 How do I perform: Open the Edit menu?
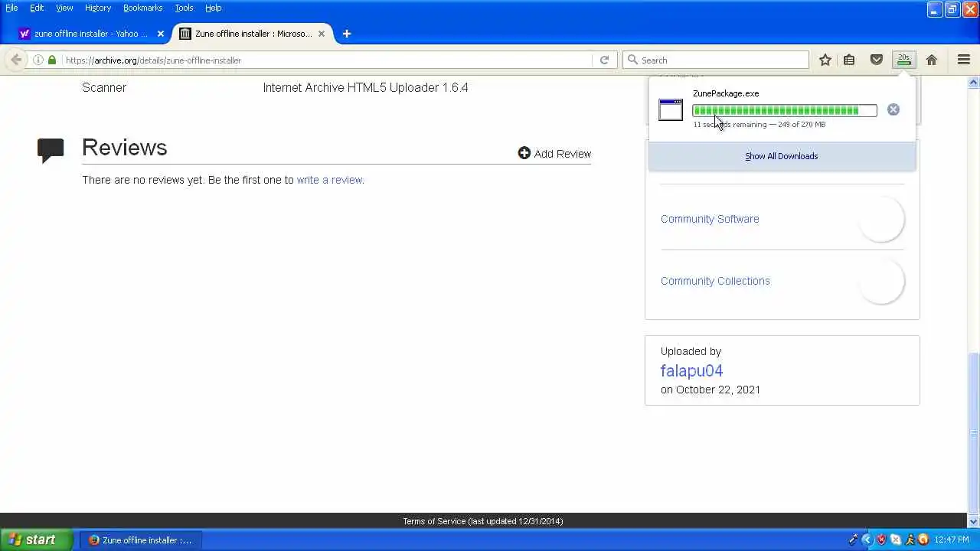37,8
